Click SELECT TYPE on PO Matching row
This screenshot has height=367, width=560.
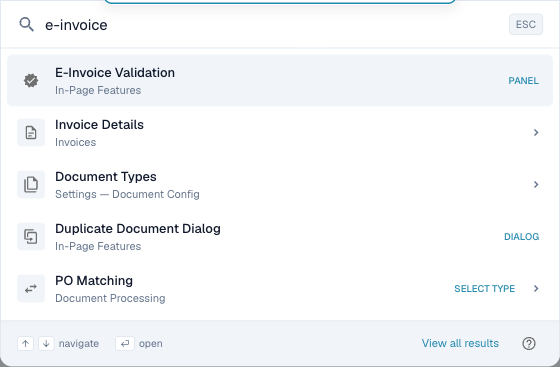[x=485, y=288]
